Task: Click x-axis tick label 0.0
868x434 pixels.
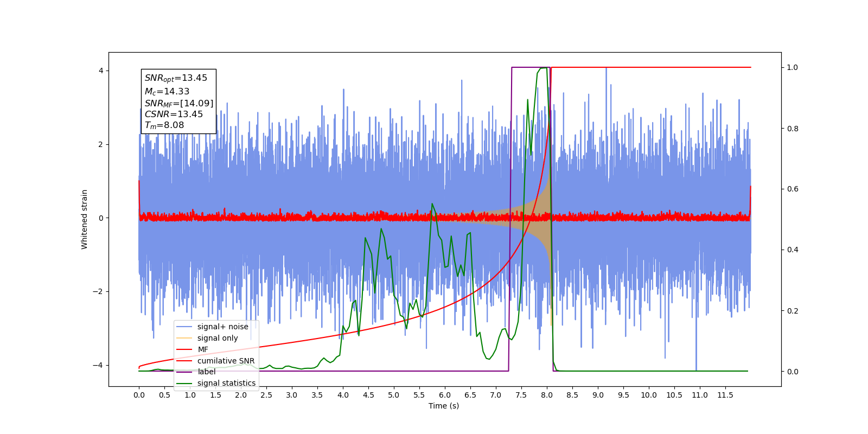Action: [x=139, y=395]
